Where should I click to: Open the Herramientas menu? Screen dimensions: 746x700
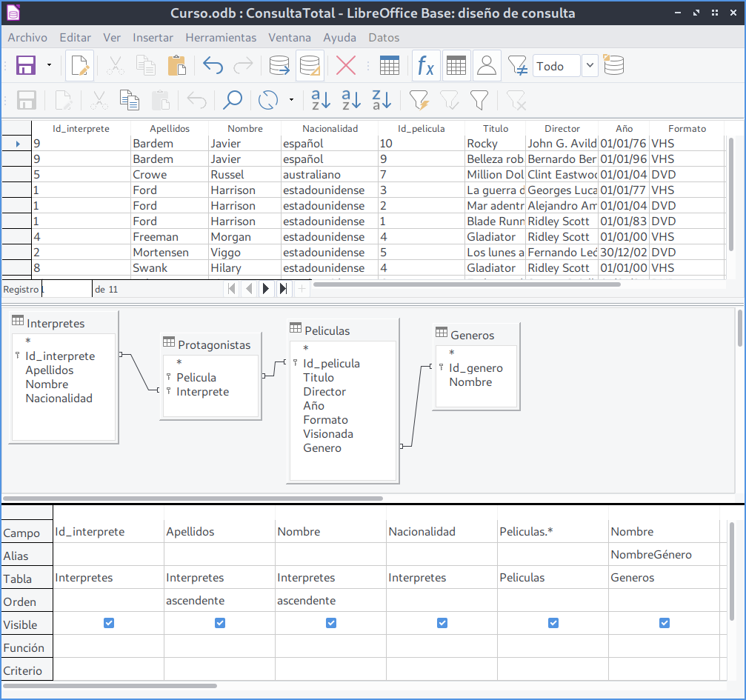click(x=221, y=37)
